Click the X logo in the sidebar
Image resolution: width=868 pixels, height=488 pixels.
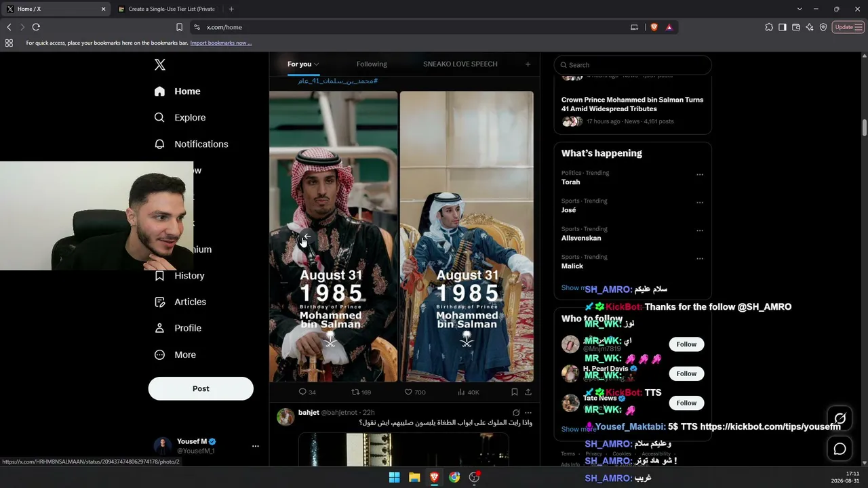coord(160,64)
